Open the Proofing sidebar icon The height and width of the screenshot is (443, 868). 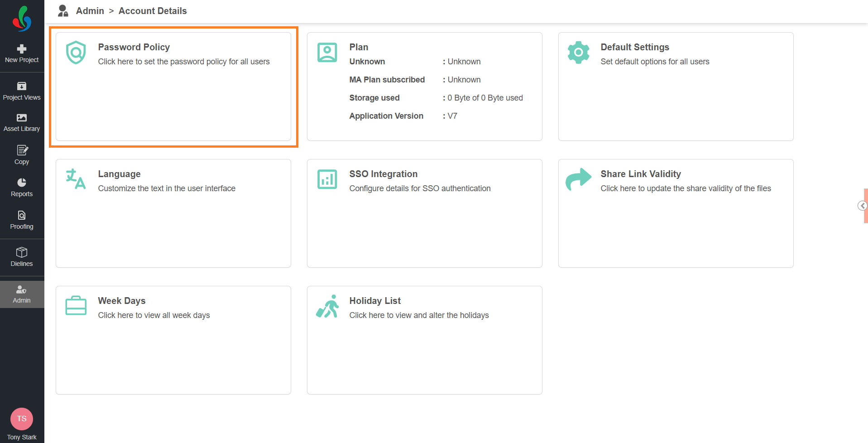[22, 215]
